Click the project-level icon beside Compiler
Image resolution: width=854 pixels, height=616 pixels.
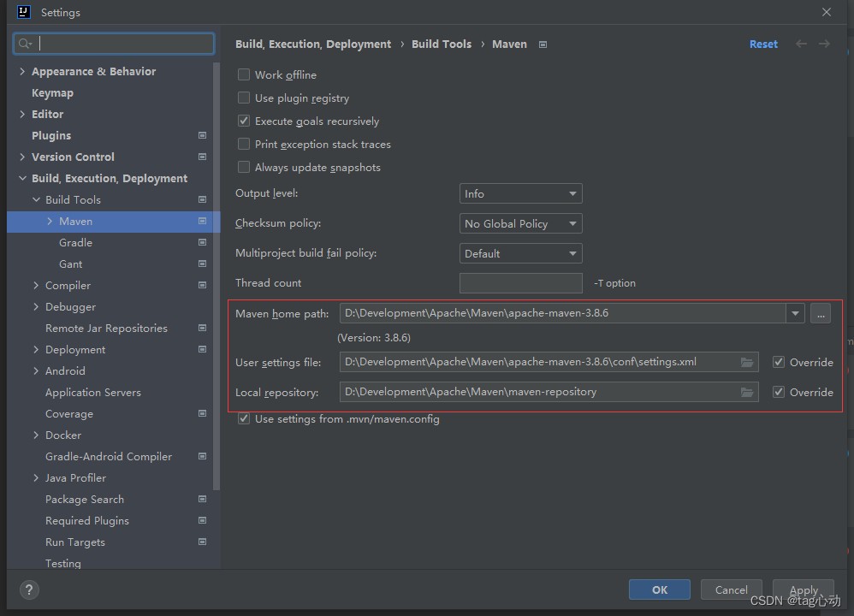tap(202, 286)
